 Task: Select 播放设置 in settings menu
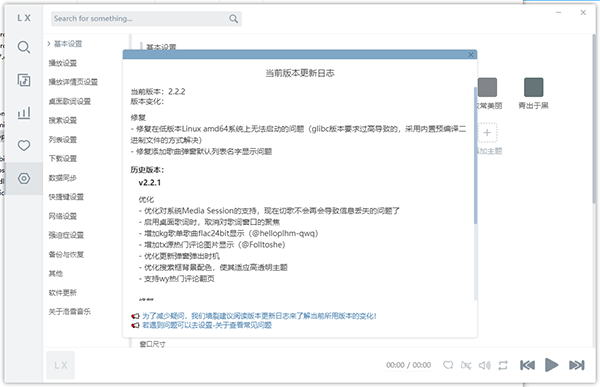63,63
